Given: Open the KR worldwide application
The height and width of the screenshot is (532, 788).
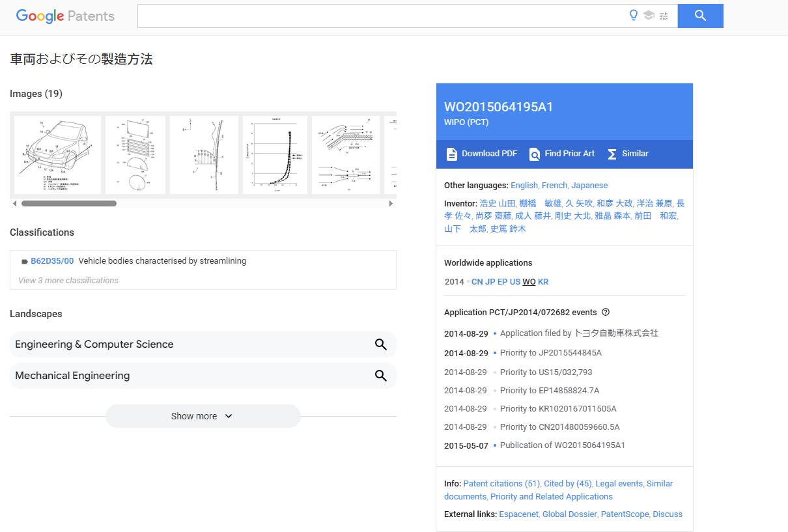Looking at the screenshot, I should [543, 282].
